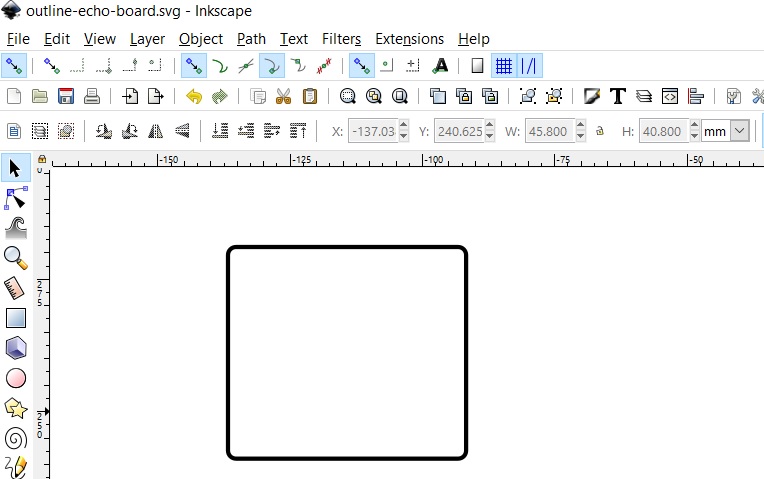Undo the last action
Viewport: 764px width, 479px height.
[194, 96]
